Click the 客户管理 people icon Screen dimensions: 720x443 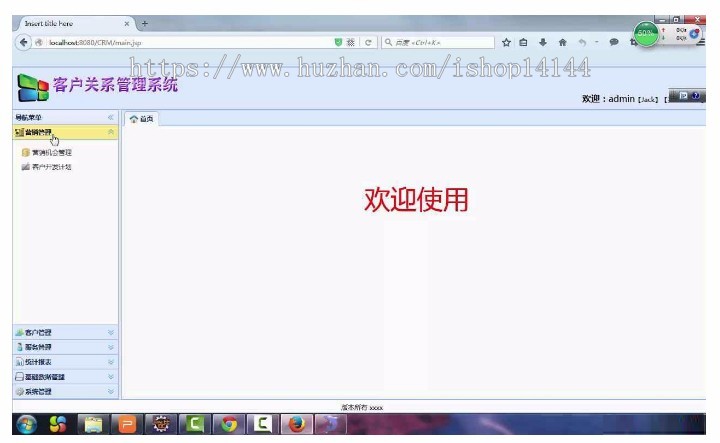(x=19, y=332)
